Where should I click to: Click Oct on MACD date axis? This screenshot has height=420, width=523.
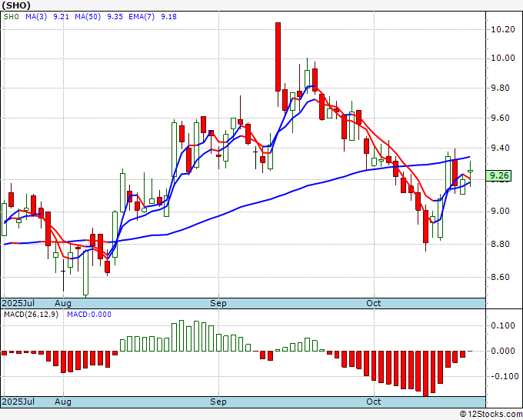(374, 402)
